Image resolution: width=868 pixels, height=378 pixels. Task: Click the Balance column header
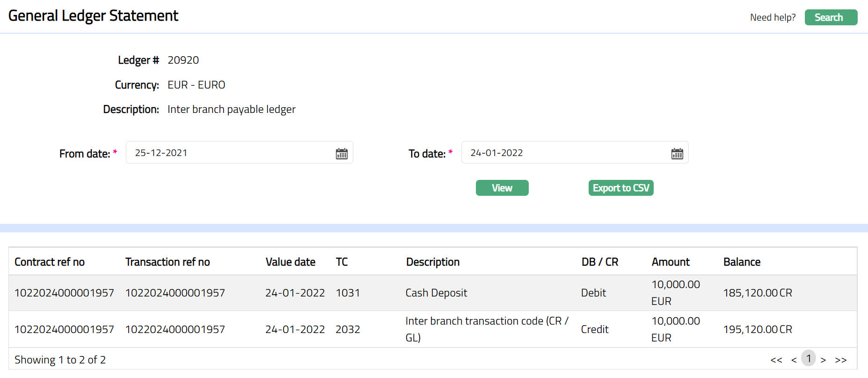[x=742, y=262]
